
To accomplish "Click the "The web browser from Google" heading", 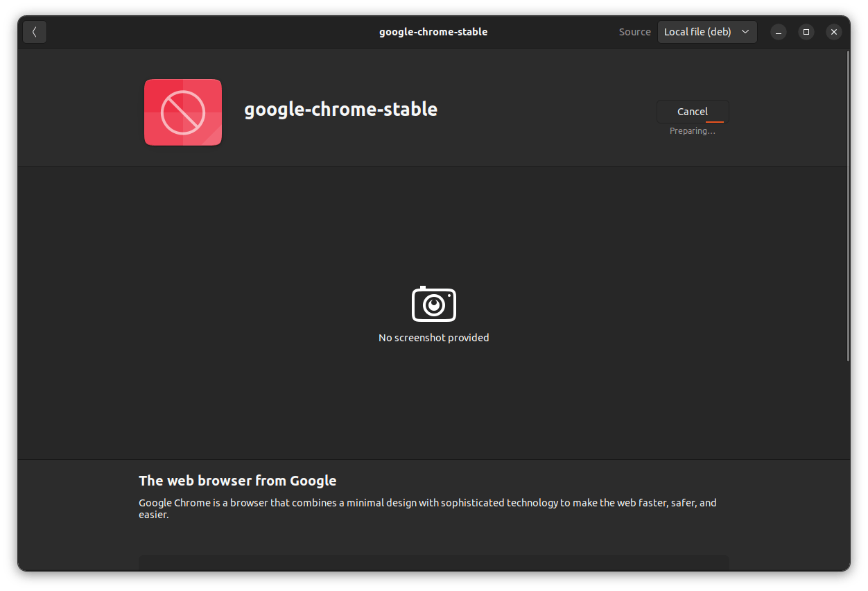I will pyautogui.click(x=238, y=480).
